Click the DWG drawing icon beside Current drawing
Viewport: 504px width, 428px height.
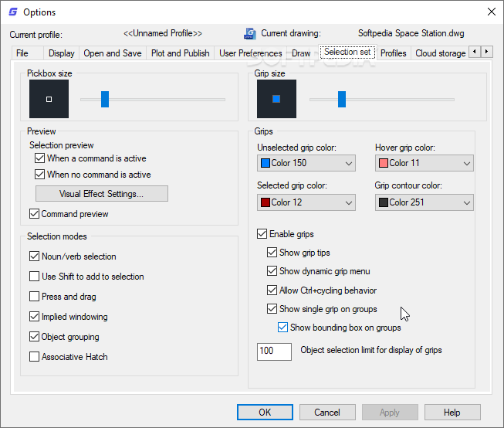[x=250, y=33]
